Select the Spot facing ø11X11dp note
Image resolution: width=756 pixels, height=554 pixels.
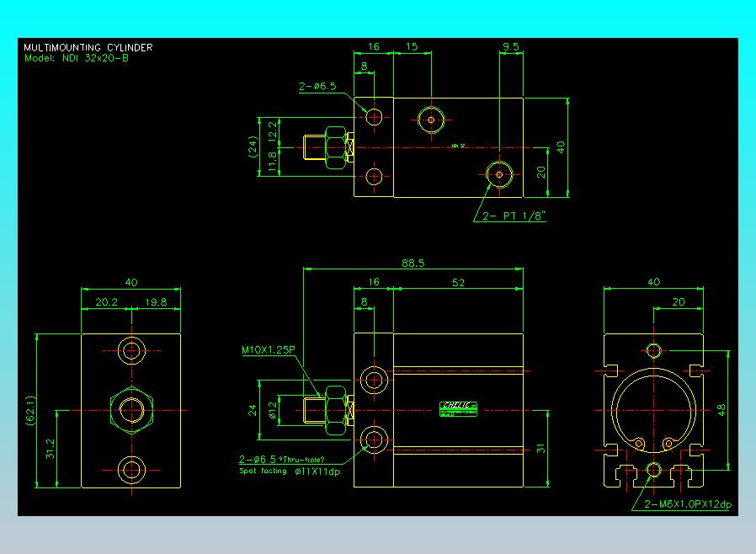(x=290, y=471)
